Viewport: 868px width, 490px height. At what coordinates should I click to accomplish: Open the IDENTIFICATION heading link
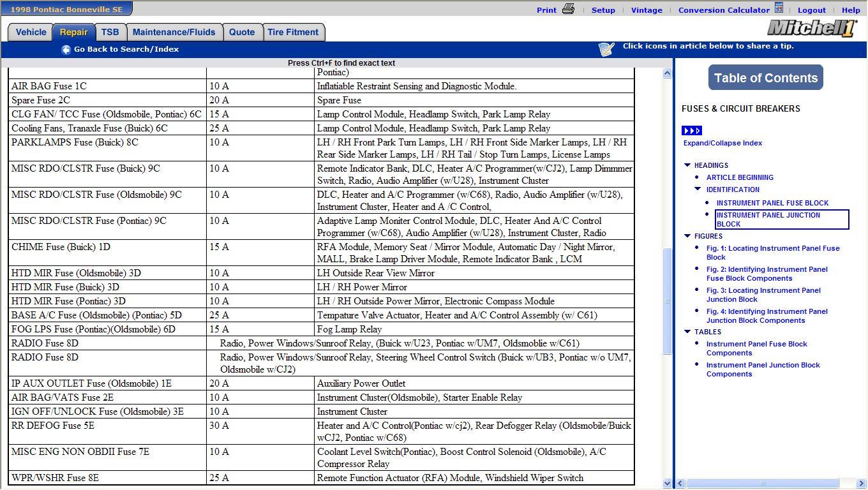[733, 189]
